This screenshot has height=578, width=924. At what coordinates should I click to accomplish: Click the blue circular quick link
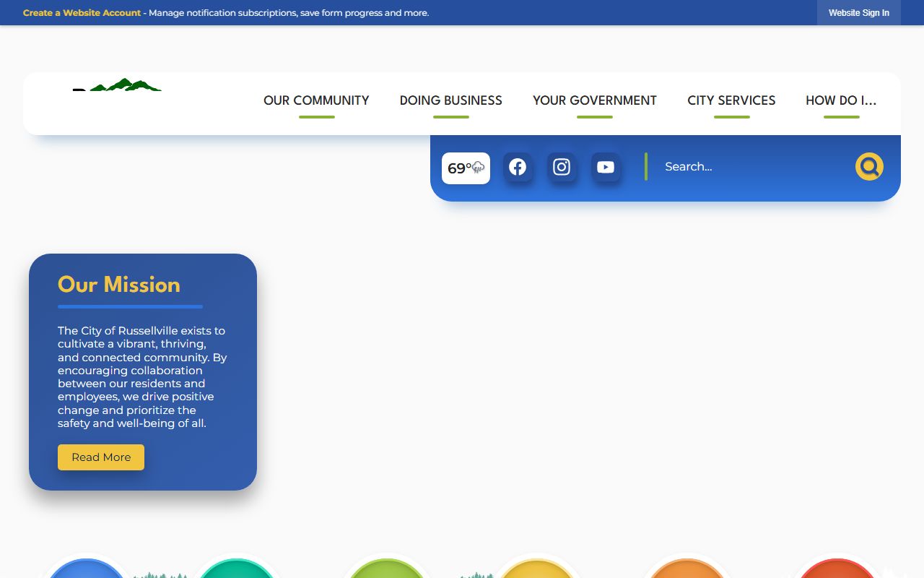tap(86, 569)
